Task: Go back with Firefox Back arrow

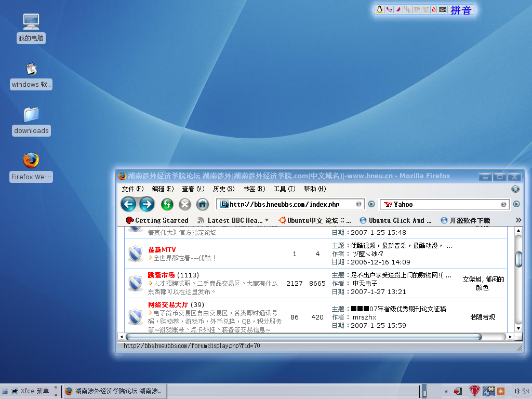Action: [x=128, y=204]
